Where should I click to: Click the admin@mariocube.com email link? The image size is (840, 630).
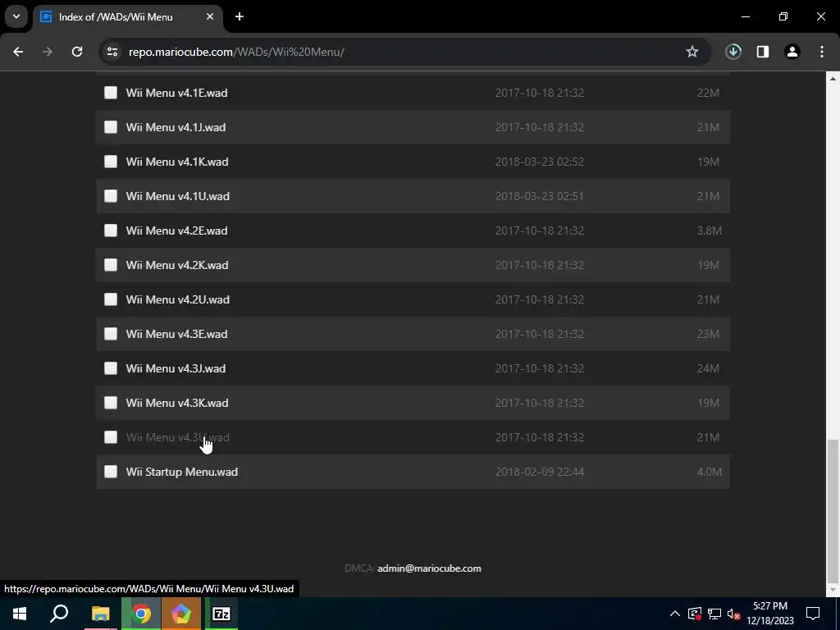(429, 568)
